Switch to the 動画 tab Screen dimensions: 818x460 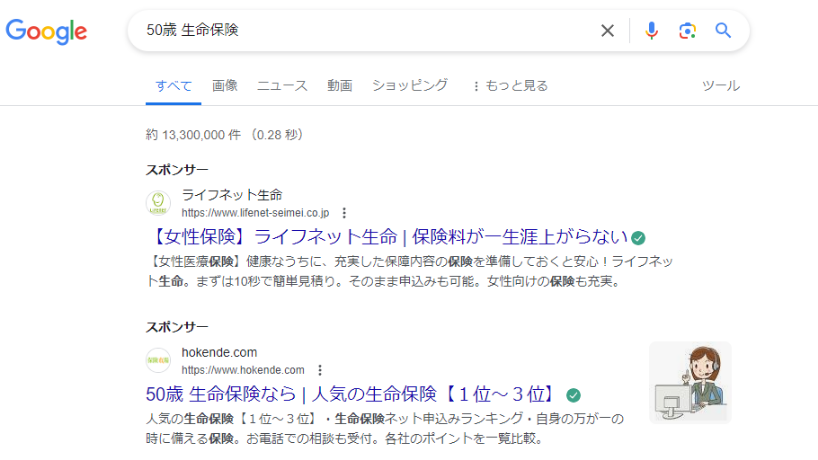340,86
